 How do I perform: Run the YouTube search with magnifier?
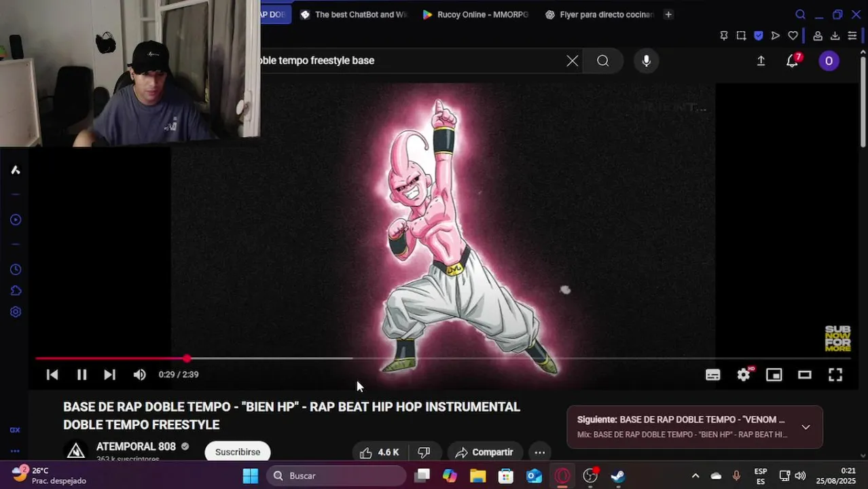[602, 61]
